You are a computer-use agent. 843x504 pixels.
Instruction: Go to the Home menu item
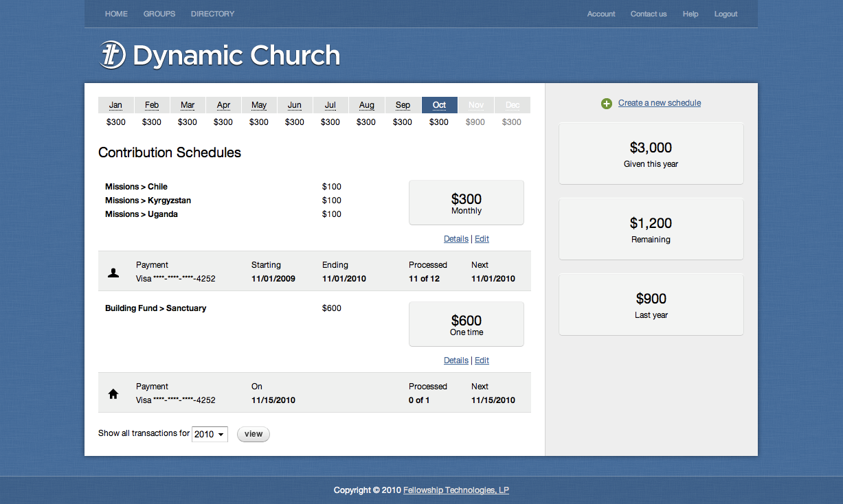coord(116,14)
